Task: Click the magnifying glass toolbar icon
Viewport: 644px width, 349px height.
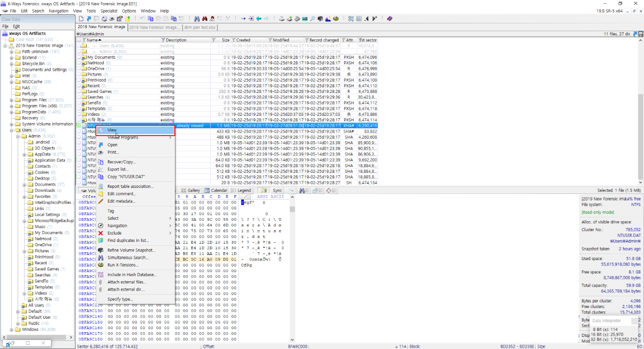Action: (x=313, y=19)
